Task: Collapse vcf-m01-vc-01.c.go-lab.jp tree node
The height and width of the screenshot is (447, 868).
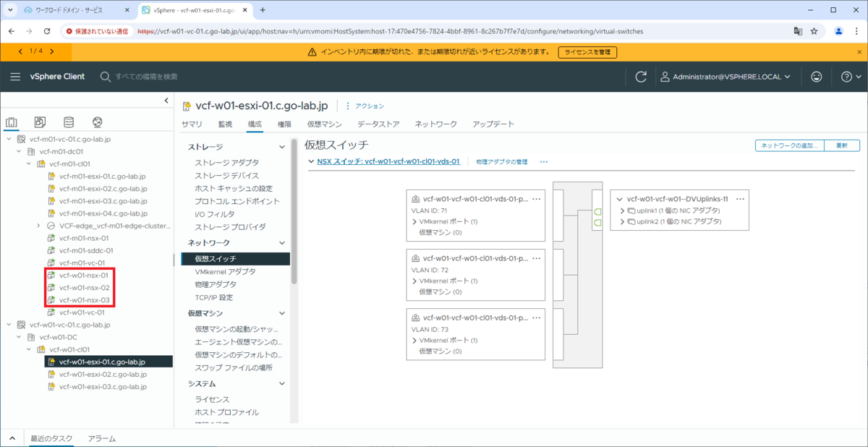Action: 8,140
